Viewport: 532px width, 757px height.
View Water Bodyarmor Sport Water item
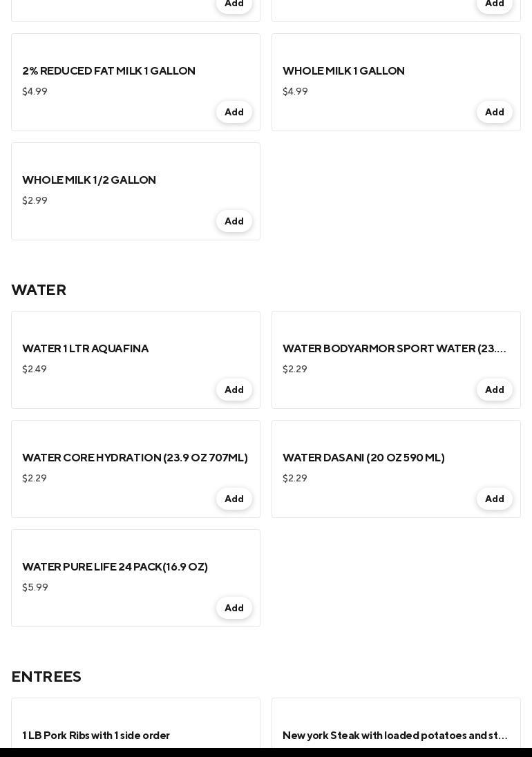click(x=394, y=349)
